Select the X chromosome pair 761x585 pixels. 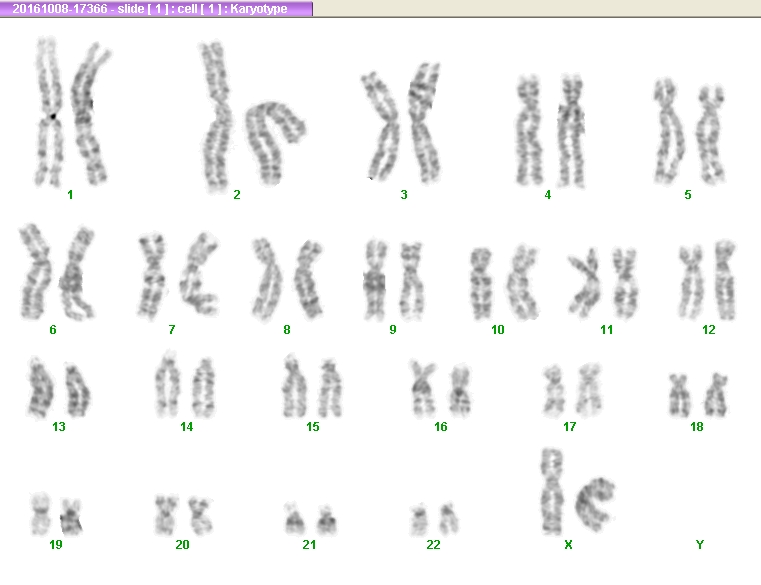(578, 491)
